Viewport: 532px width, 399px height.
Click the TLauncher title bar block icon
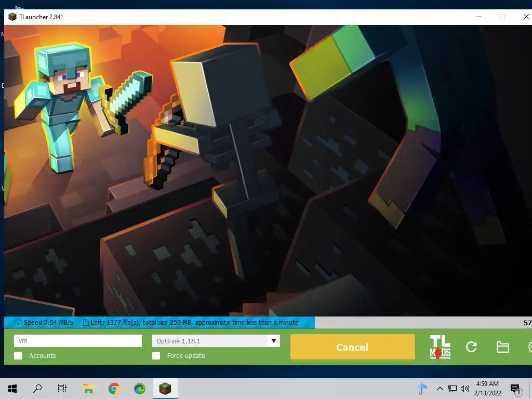tap(12, 17)
